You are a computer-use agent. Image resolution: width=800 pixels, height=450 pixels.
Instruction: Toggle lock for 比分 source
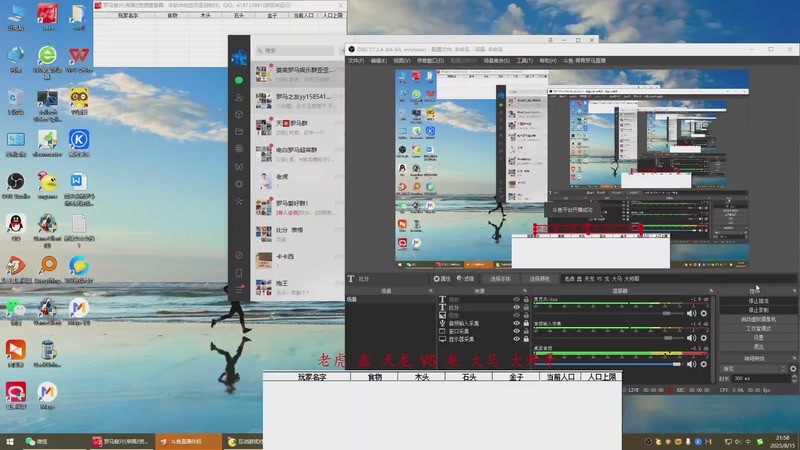tap(526, 308)
